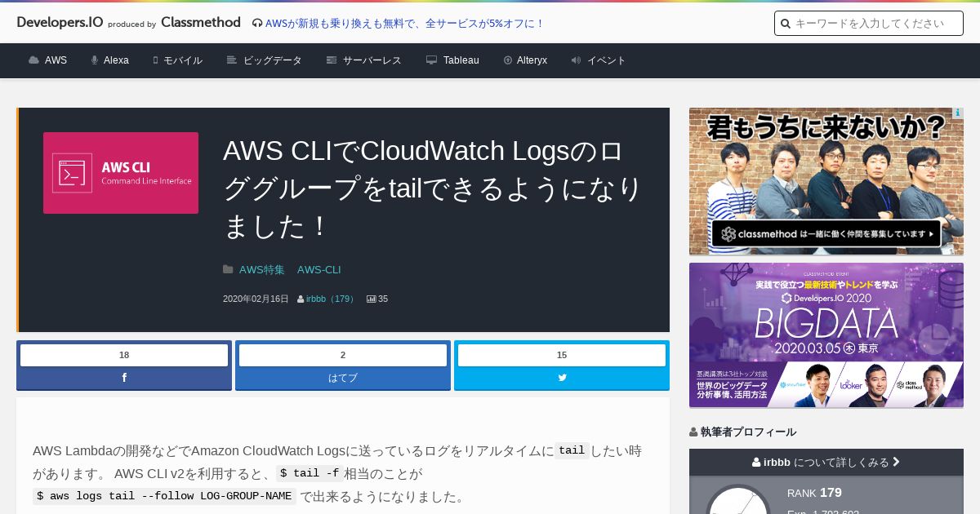This screenshot has height=514, width=980.
Task: Open the AWS特集 category link
Action: 262,269
